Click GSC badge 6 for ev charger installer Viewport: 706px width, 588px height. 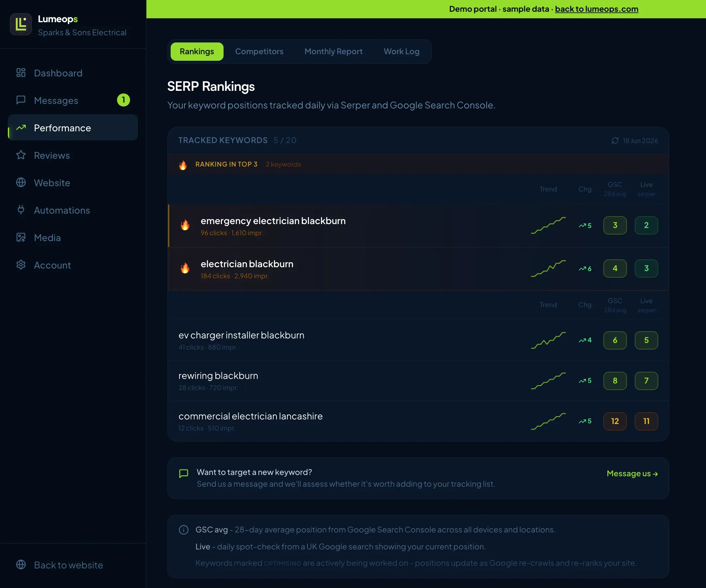pyautogui.click(x=615, y=340)
